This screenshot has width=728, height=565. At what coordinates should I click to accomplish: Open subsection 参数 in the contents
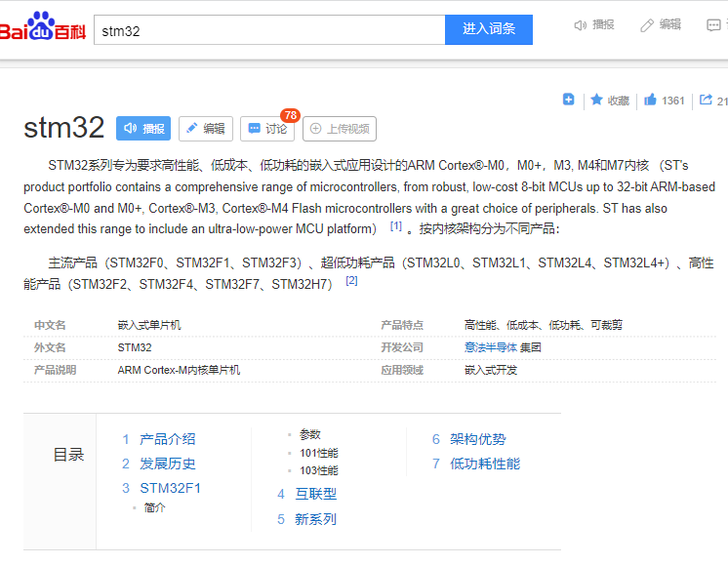[x=310, y=434]
